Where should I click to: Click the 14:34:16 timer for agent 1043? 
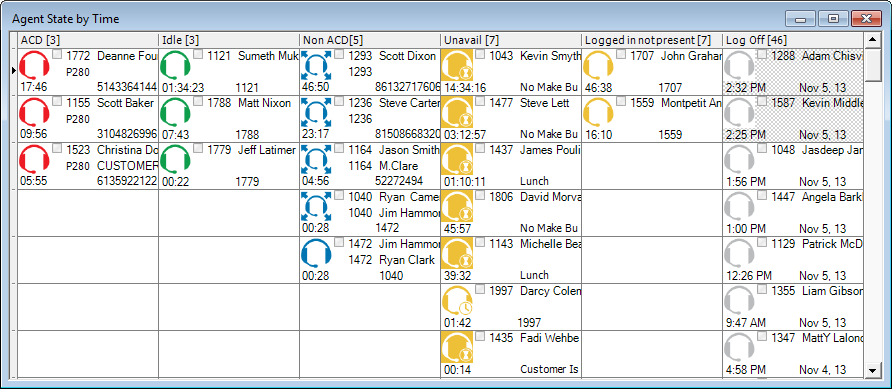tap(465, 87)
